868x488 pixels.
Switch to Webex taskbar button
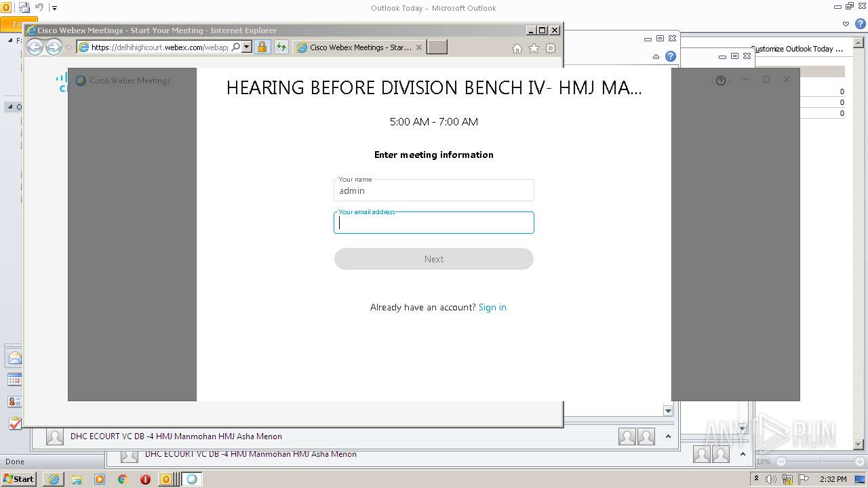(192, 479)
